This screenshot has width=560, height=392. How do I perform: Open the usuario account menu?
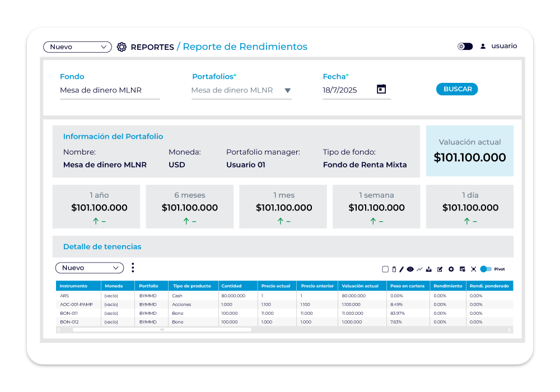[498, 46]
